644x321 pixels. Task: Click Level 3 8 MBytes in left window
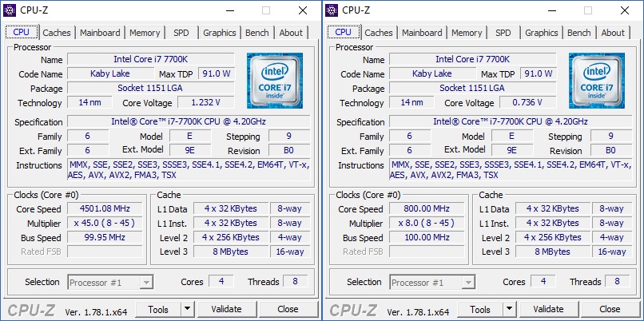click(231, 252)
